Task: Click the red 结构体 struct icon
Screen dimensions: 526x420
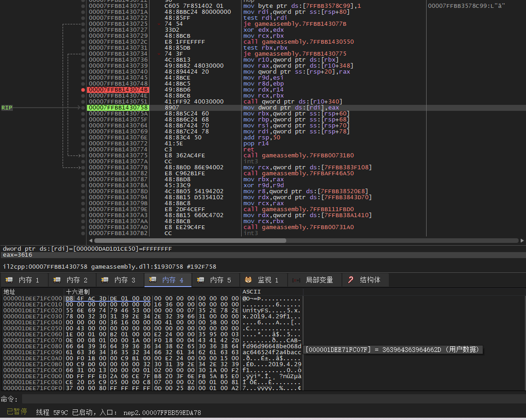Action: (351, 280)
